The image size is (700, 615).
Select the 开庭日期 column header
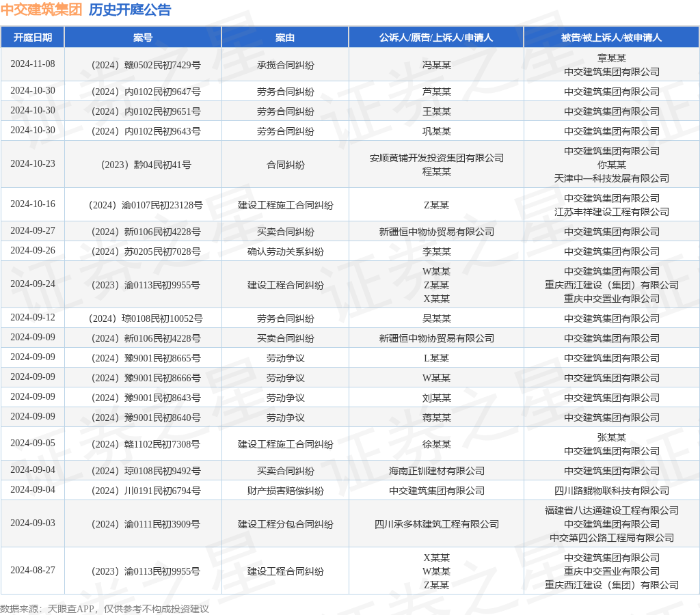[x=33, y=38]
